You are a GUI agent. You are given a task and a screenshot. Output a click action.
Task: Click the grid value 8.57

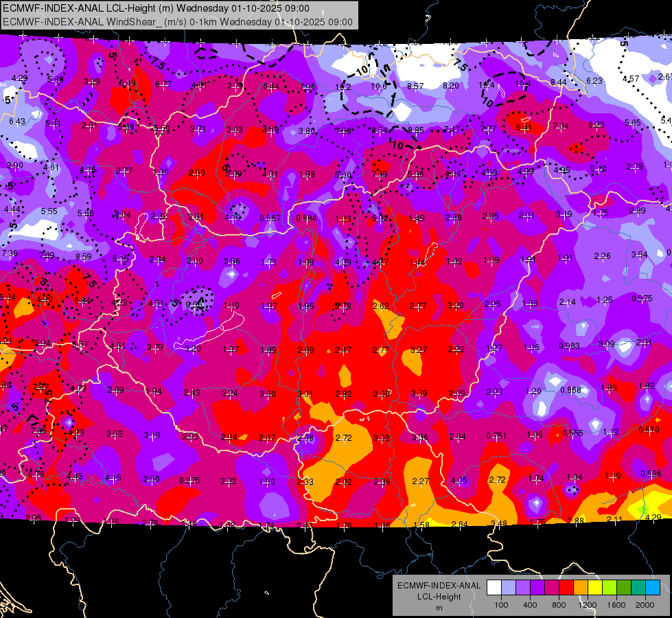pos(415,87)
